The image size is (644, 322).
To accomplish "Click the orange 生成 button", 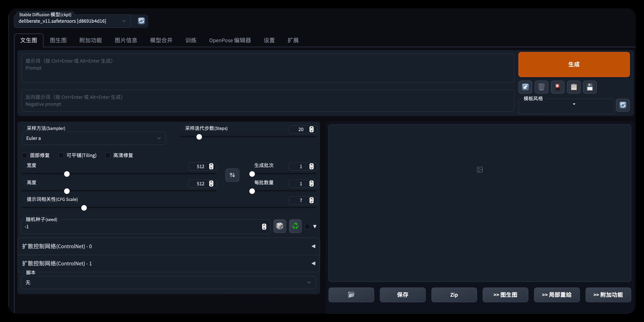I will point(574,64).
